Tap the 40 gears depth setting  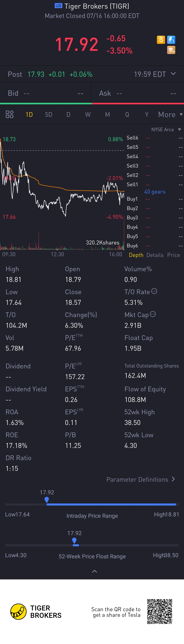(155, 192)
